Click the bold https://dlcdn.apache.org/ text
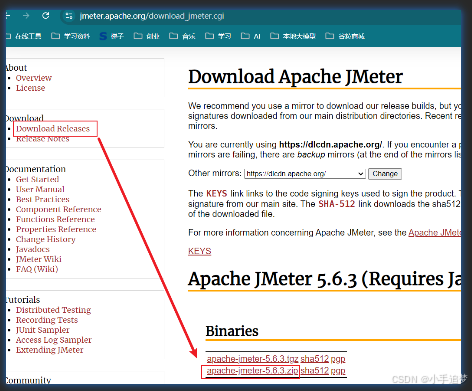 point(331,144)
